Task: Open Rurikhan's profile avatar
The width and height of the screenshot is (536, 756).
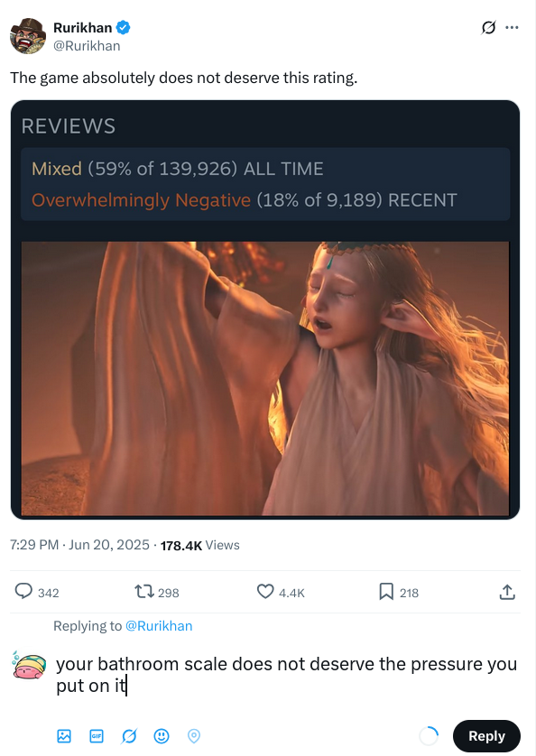Action: (x=28, y=36)
